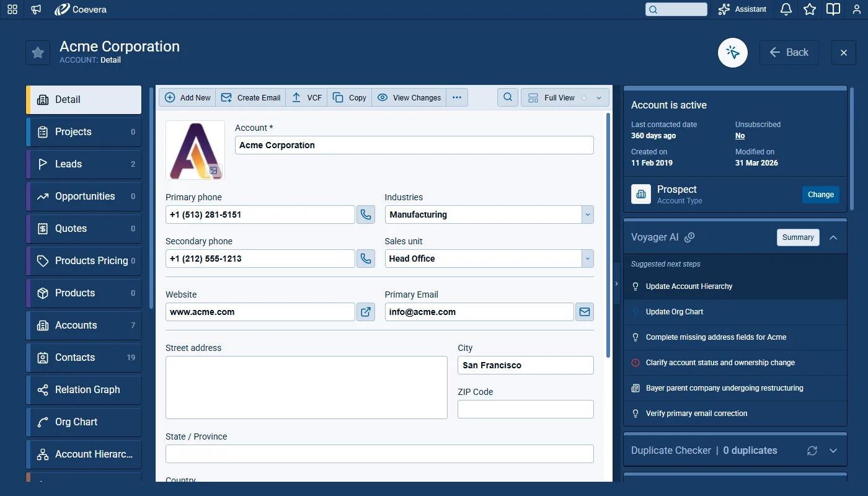The image size is (868, 496).
Task: Mark Acme Corporation as favorite
Action: click(38, 53)
